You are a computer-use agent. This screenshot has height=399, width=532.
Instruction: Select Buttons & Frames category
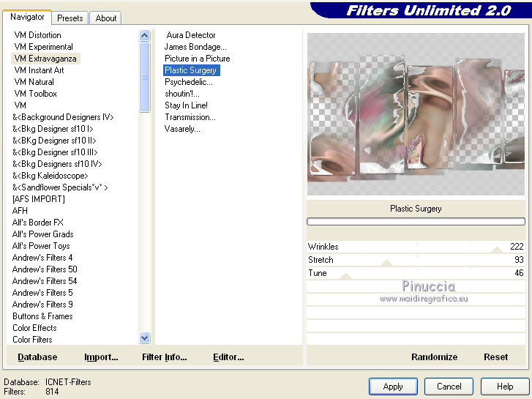click(42, 316)
